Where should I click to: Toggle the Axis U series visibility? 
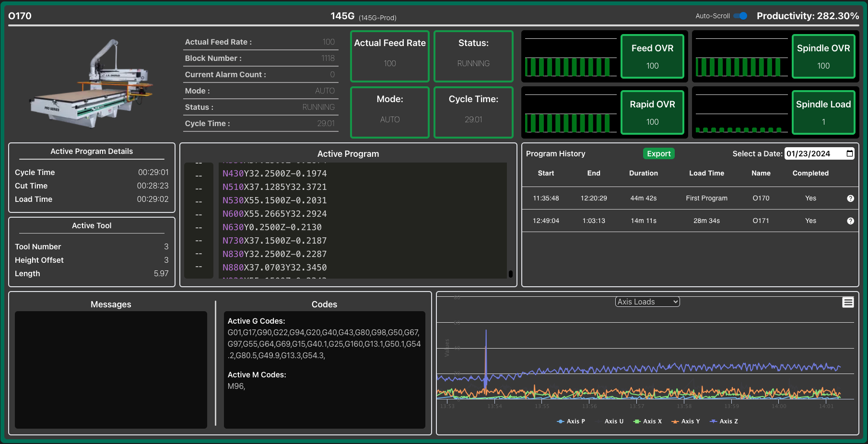613,421
